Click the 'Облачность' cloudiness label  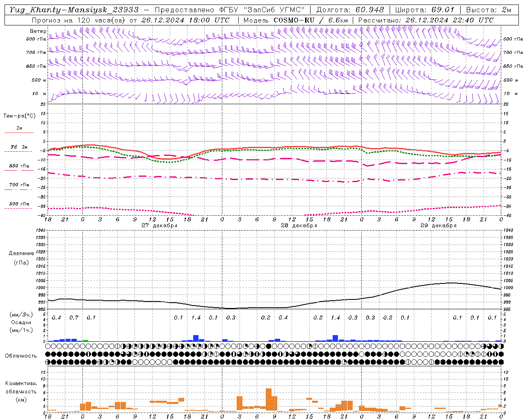[x=21, y=356]
